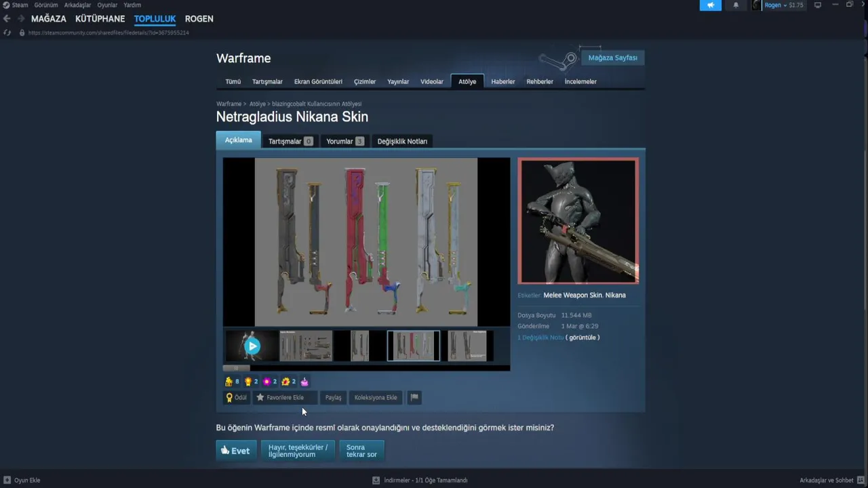Click the Paylaş share button

[333, 397]
